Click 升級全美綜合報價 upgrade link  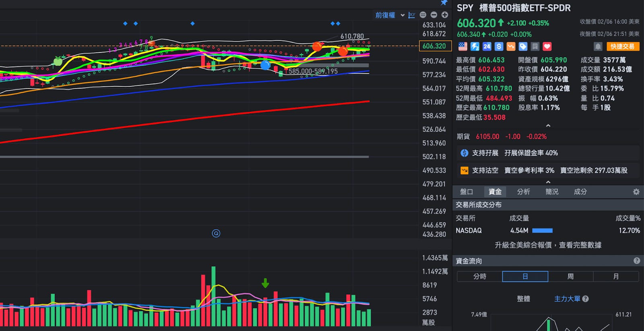548,245
